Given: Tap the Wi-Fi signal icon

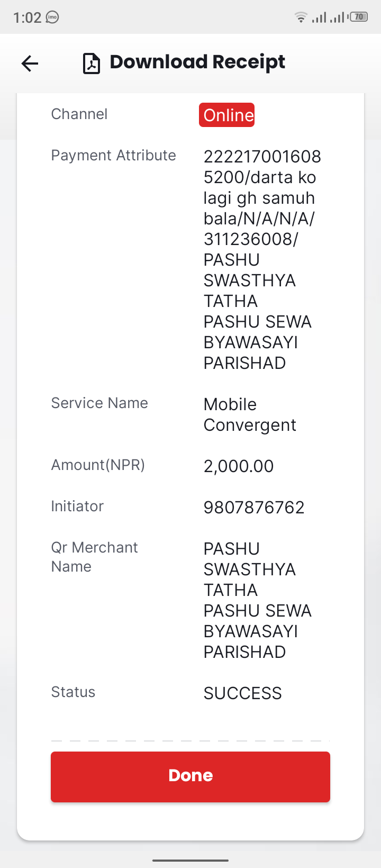Looking at the screenshot, I should click(x=301, y=17).
